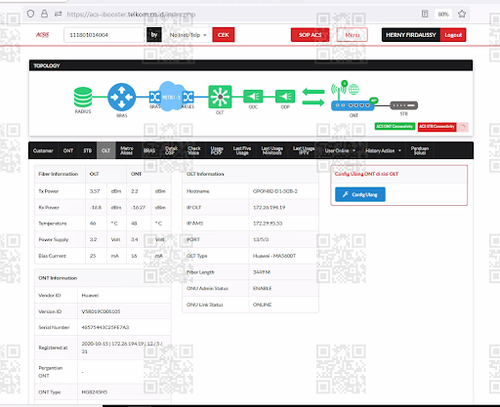Click the ONU Link Status ONLINE value
Viewport: 500px width, 407px height.
pyautogui.click(x=262, y=305)
